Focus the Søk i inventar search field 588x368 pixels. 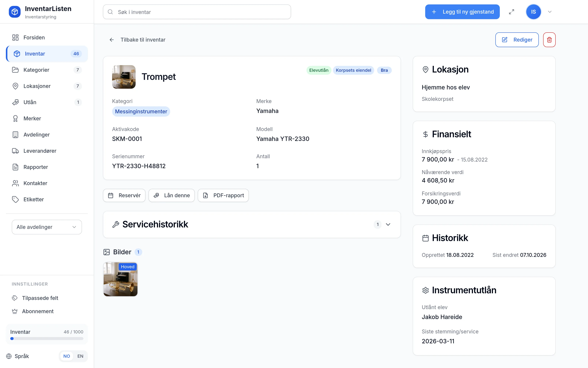pos(197,12)
